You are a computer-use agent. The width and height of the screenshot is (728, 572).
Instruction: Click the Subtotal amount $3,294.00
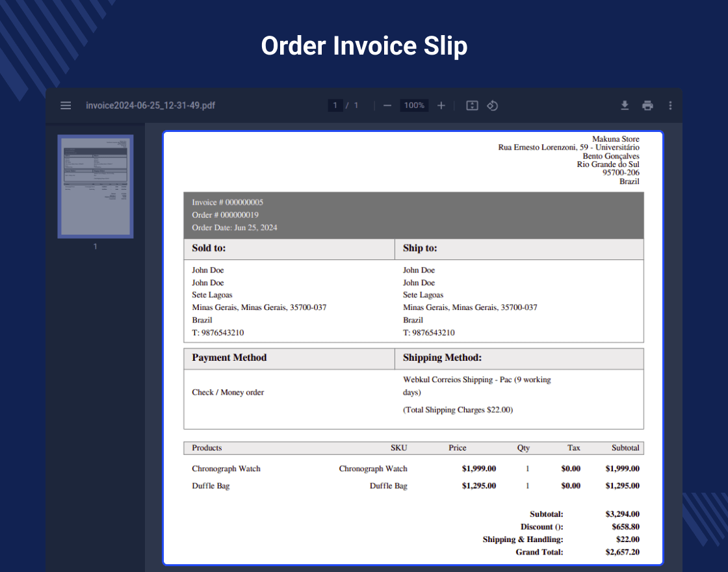coord(622,514)
